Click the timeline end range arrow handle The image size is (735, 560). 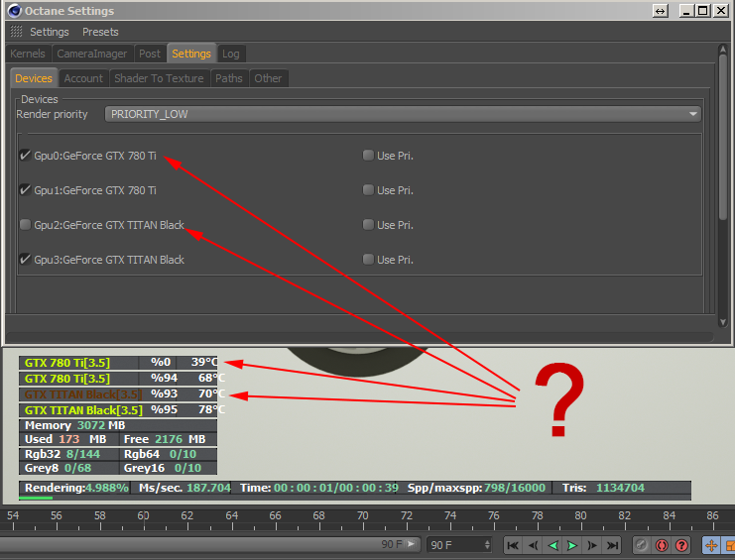pyautogui.click(x=411, y=544)
